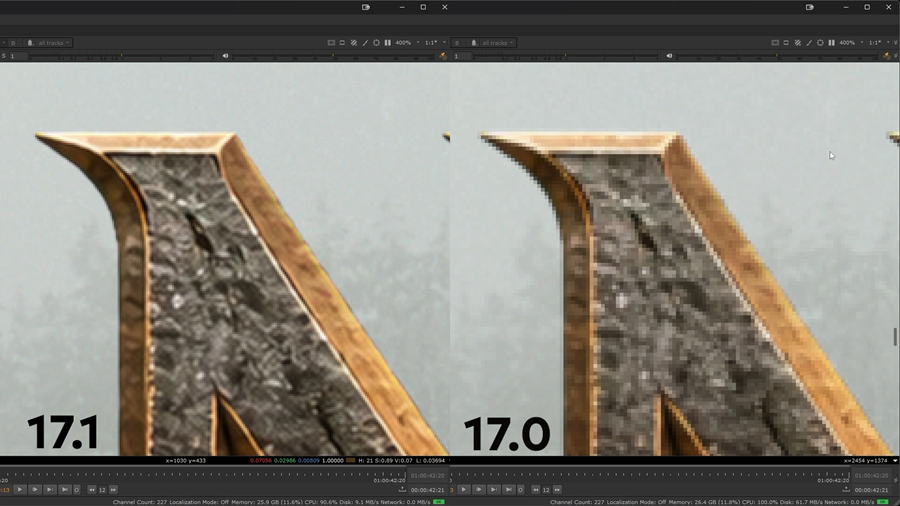The width and height of the screenshot is (900, 506).
Task: Open 'all tracks' dropdown in right viewer
Action: 497,43
